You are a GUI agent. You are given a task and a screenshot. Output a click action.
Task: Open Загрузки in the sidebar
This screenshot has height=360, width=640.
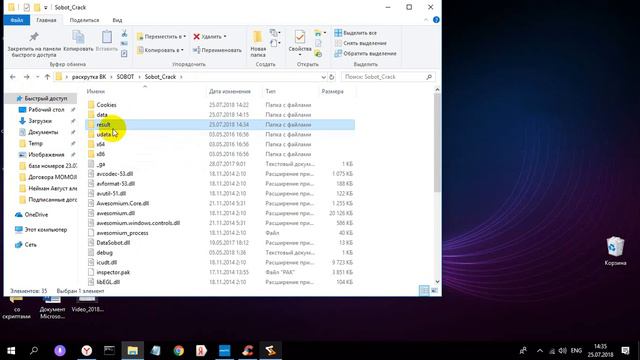[40, 121]
